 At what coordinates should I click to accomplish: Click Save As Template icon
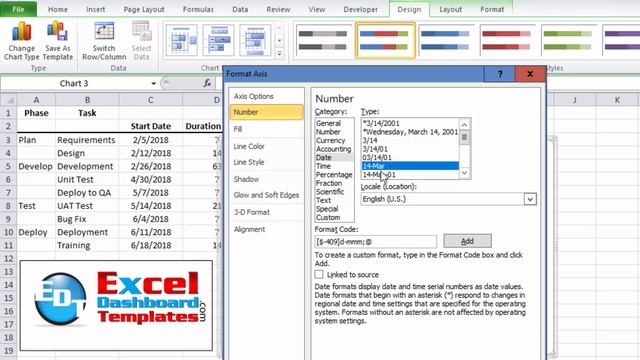coord(58,31)
